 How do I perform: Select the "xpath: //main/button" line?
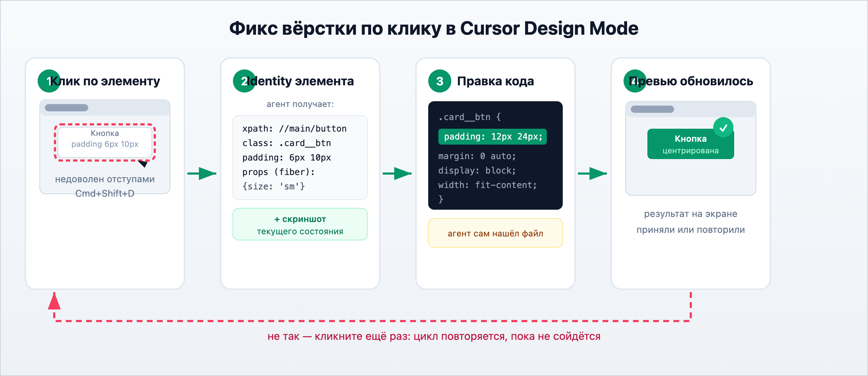pos(294,129)
